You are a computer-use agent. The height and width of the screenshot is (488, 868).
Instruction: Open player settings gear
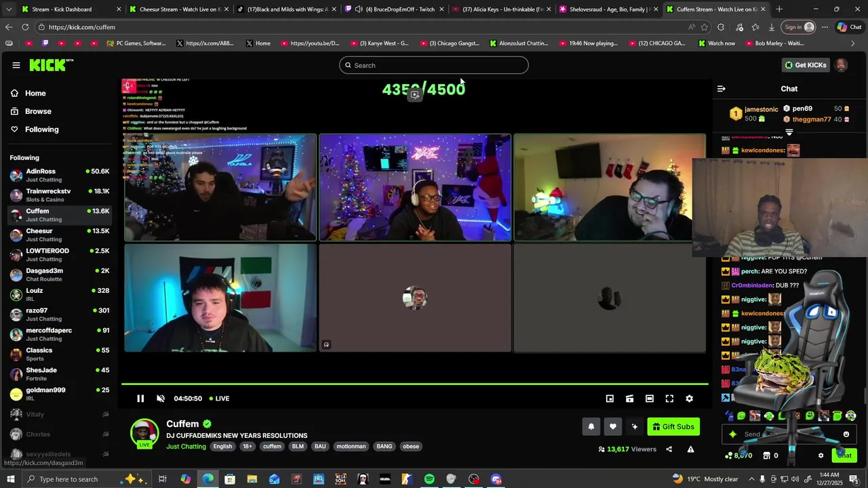(689, 399)
